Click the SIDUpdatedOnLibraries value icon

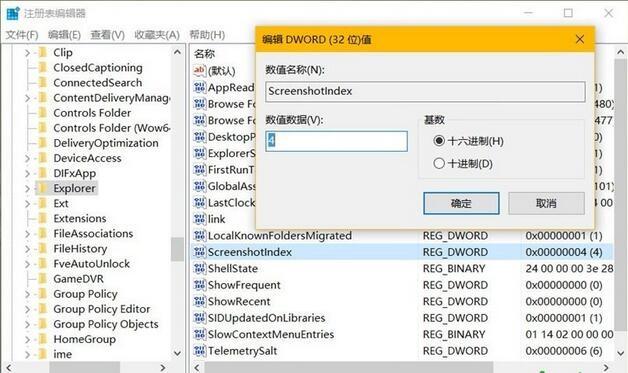199,317
